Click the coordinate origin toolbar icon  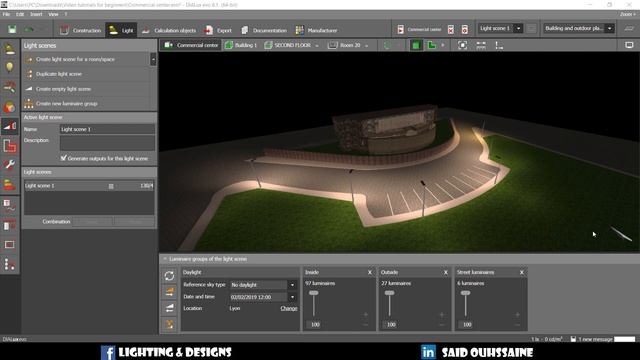tap(499, 45)
